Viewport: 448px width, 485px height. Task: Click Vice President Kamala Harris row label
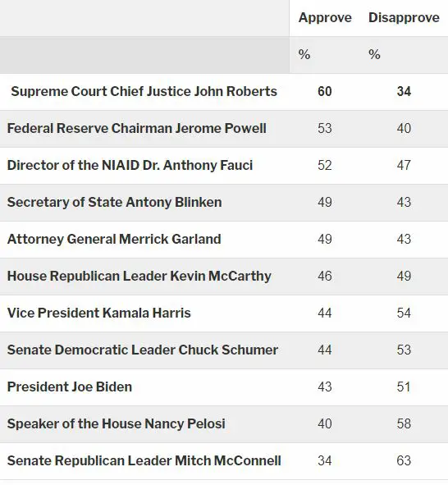click(99, 313)
